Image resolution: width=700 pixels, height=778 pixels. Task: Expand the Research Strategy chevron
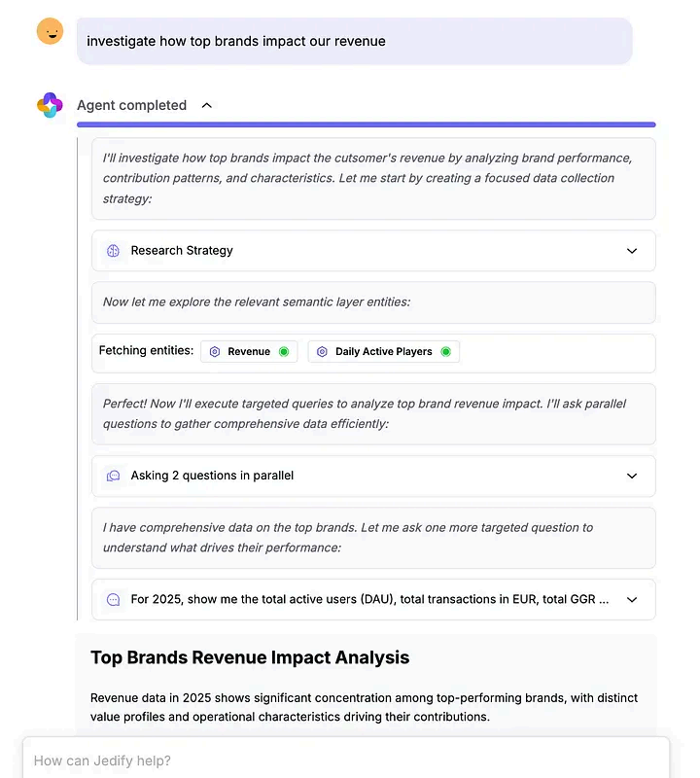632,251
